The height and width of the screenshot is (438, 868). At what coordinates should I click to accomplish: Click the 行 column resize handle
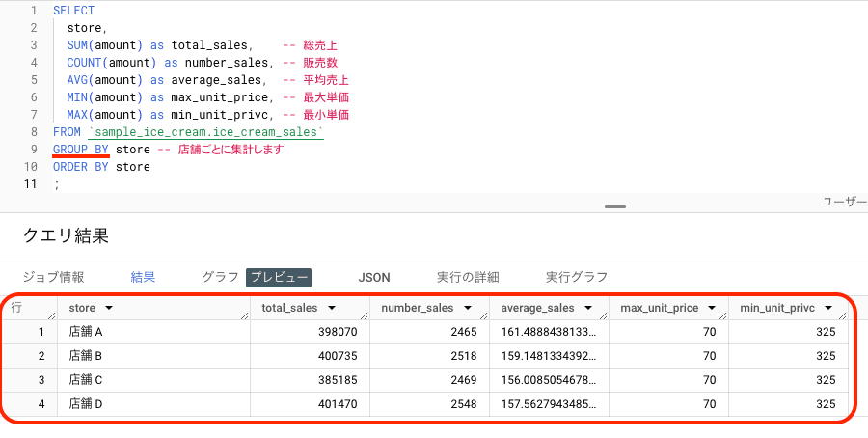(x=51, y=315)
